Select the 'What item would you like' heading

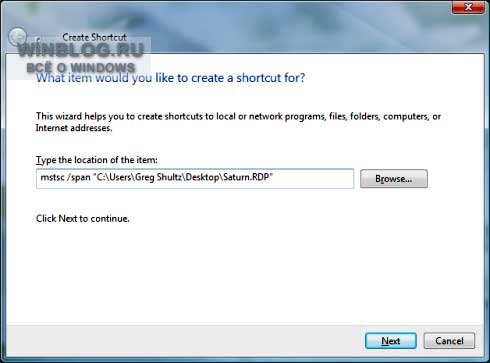pyautogui.click(x=170, y=78)
